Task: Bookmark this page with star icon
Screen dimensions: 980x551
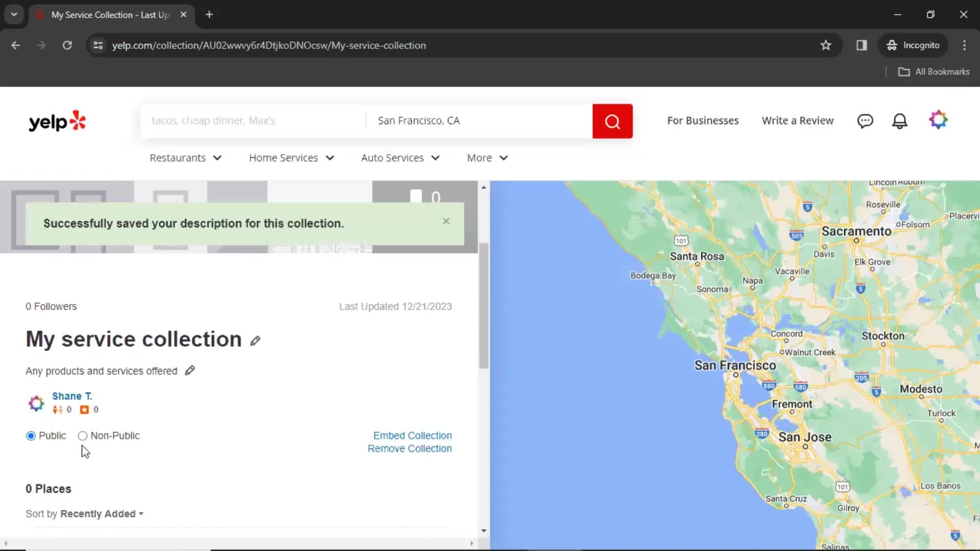Action: pos(825,45)
